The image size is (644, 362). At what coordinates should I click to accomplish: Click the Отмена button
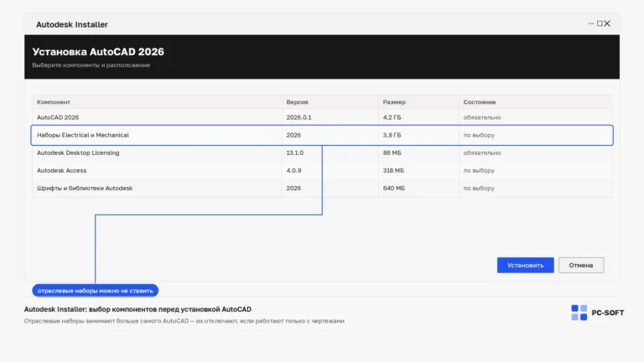click(581, 265)
